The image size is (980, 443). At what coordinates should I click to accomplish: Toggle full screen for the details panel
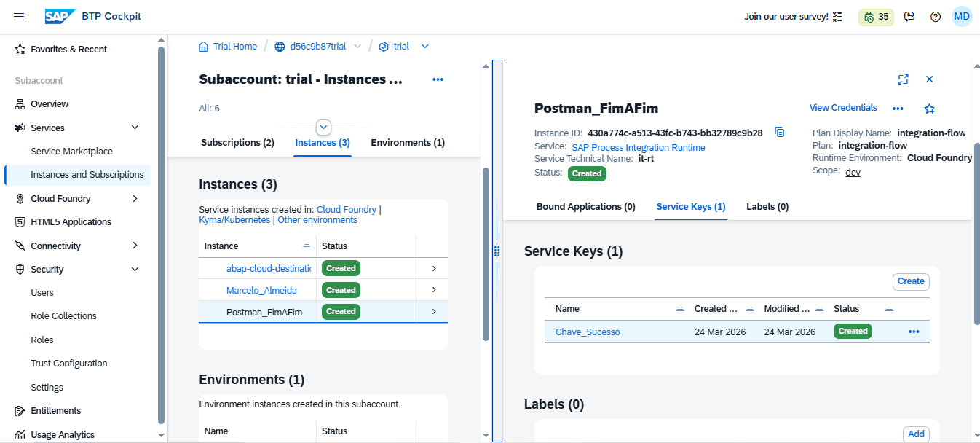pos(903,79)
